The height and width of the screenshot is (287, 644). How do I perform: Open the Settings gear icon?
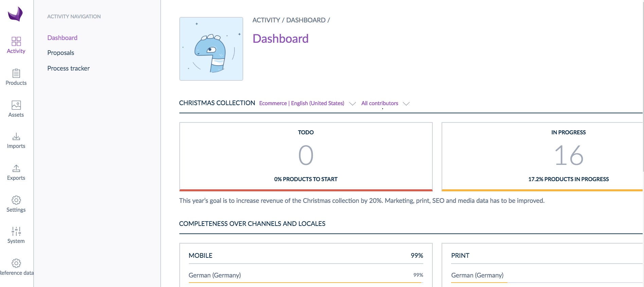(x=16, y=200)
